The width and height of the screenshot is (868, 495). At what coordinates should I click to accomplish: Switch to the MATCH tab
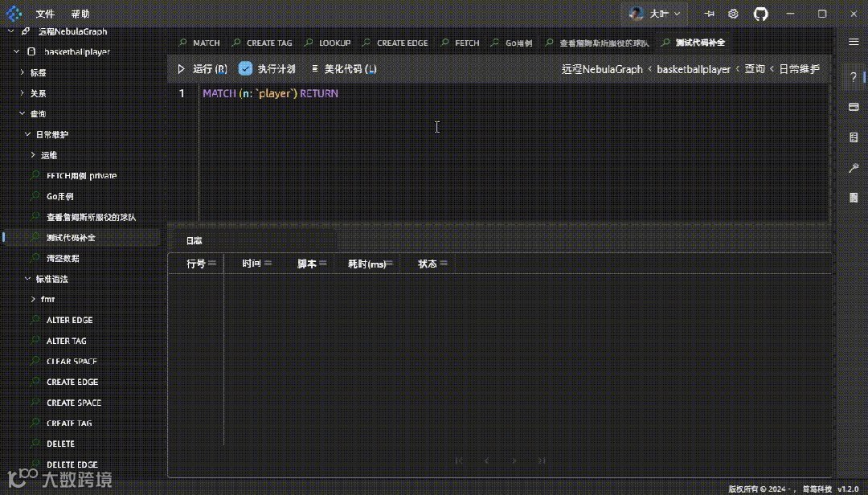pyautogui.click(x=199, y=43)
